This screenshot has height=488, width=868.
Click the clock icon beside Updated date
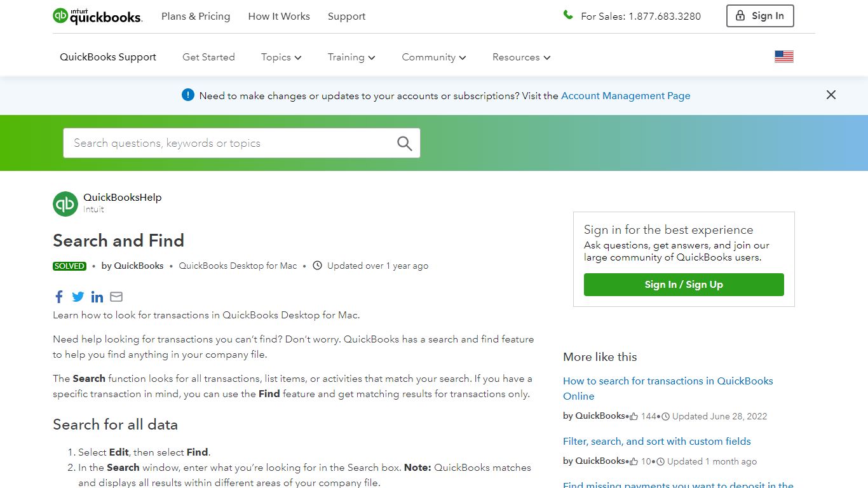318,266
